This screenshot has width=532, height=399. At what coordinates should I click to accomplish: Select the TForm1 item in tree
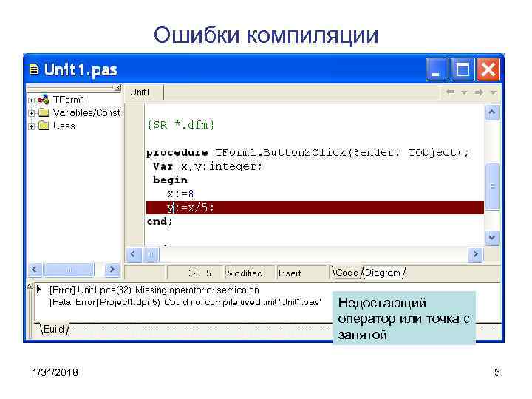coord(69,100)
